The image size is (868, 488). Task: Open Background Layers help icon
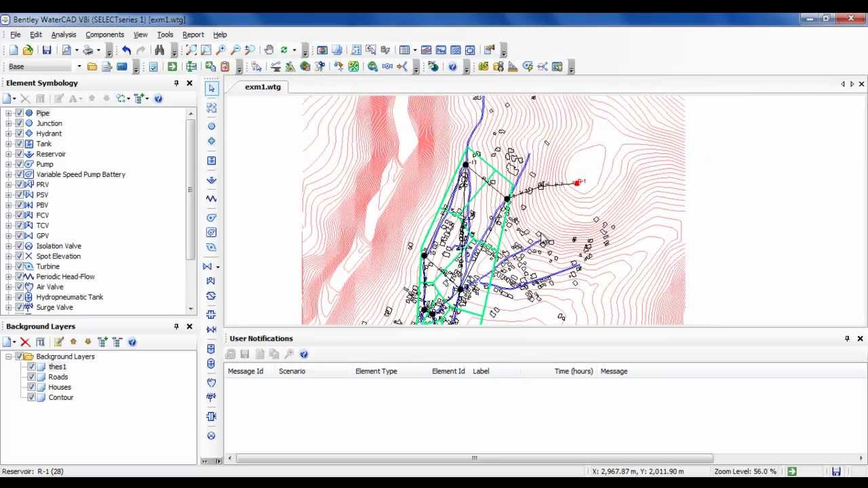click(132, 342)
